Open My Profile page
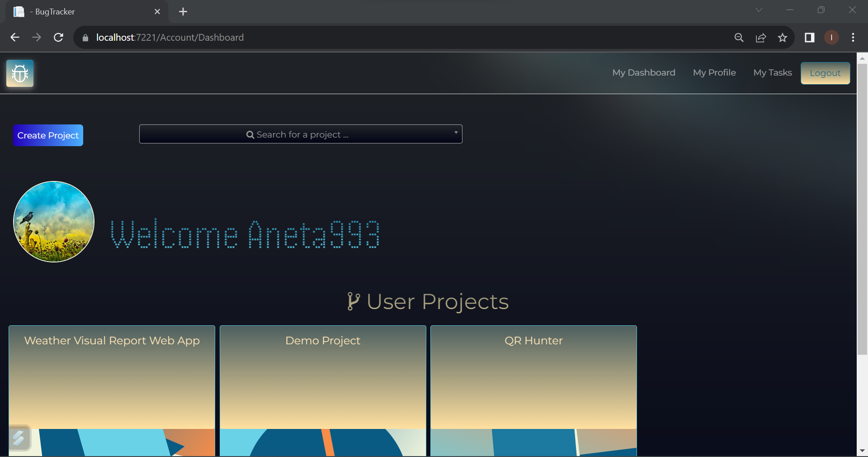The image size is (868, 457). (714, 73)
